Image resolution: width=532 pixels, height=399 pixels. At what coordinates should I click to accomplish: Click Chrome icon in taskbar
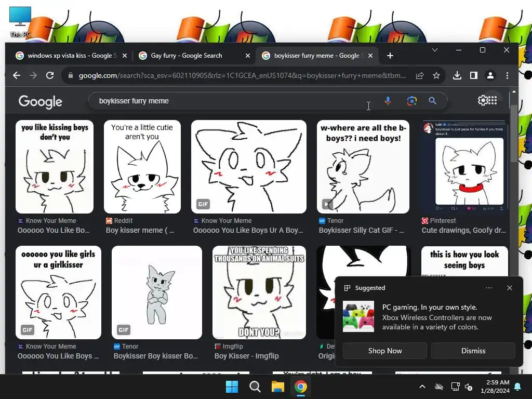point(301,387)
